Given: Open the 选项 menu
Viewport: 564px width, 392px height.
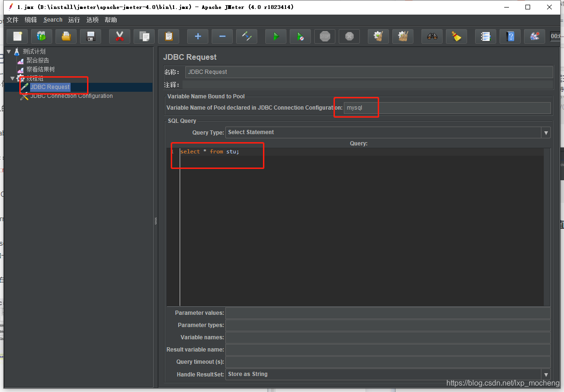Looking at the screenshot, I should [93, 20].
